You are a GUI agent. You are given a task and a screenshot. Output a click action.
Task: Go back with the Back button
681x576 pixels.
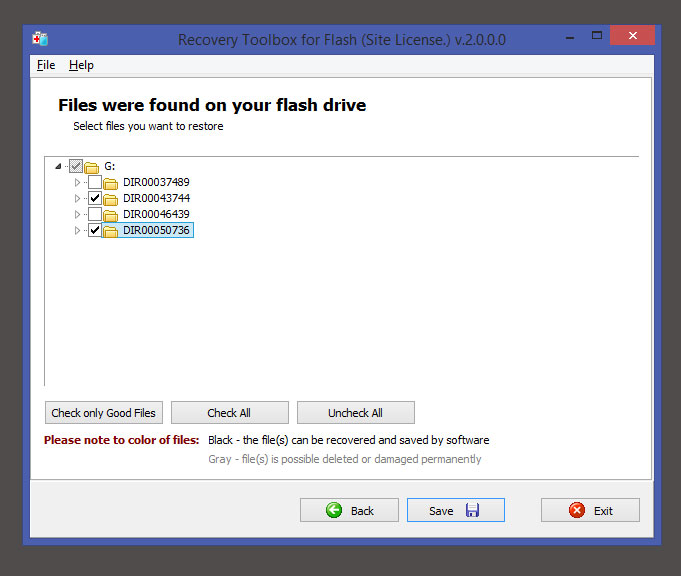point(349,510)
